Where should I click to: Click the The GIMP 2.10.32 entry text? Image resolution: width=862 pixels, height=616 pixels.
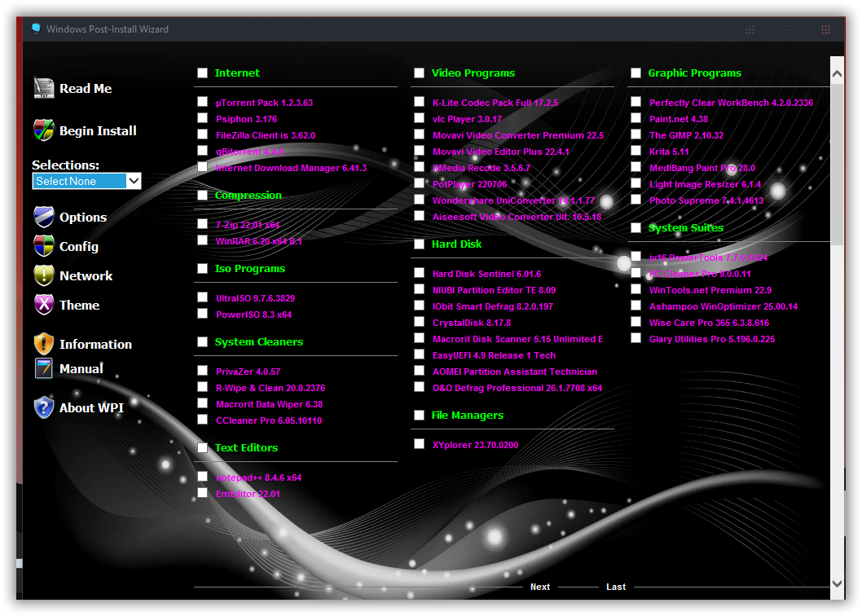coord(686,135)
